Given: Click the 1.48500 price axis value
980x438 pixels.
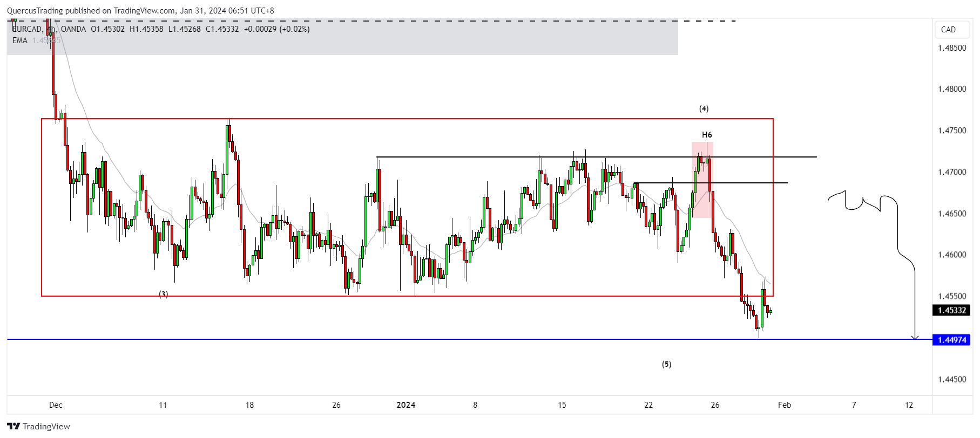Looking at the screenshot, I should (952, 48).
